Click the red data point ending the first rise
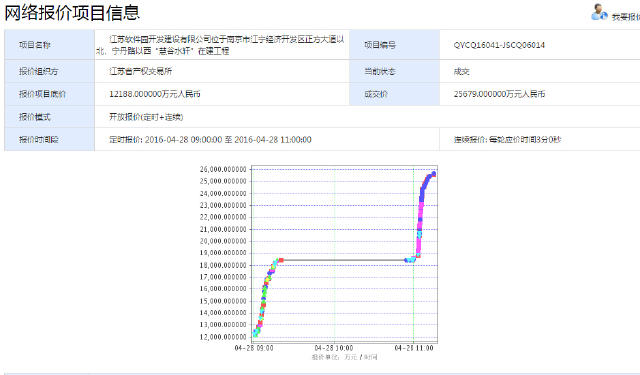This screenshot has width=640, height=375. tap(281, 260)
